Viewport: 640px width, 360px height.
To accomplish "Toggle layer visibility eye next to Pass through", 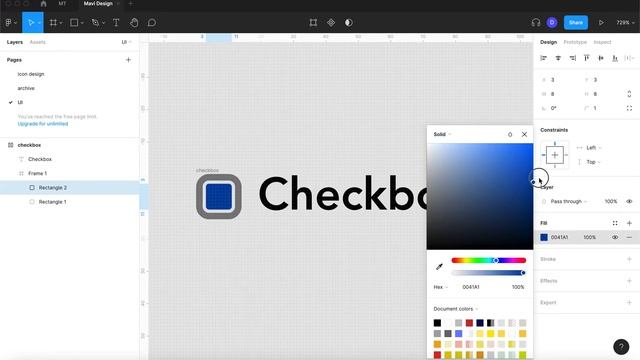I will click(x=629, y=201).
